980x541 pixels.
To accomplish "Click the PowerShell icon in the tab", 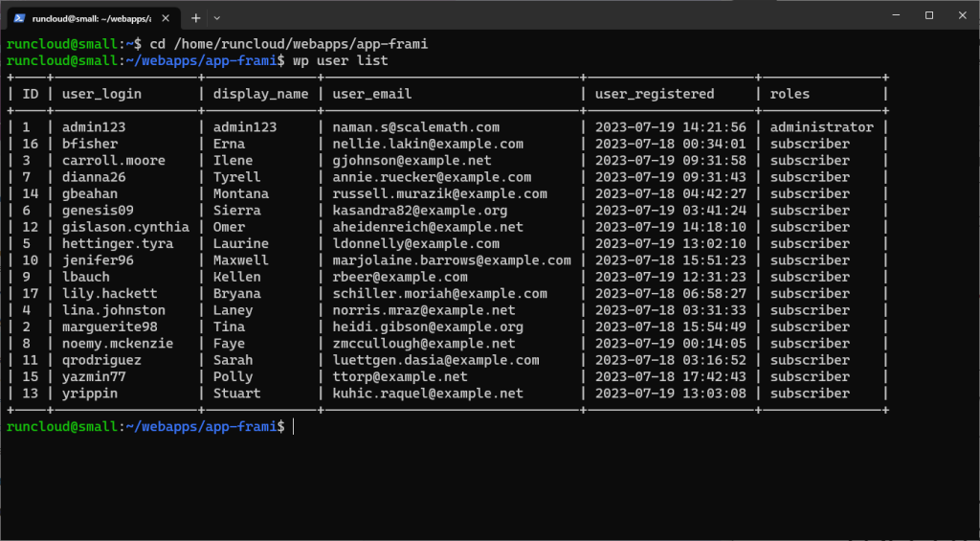I will [19, 18].
